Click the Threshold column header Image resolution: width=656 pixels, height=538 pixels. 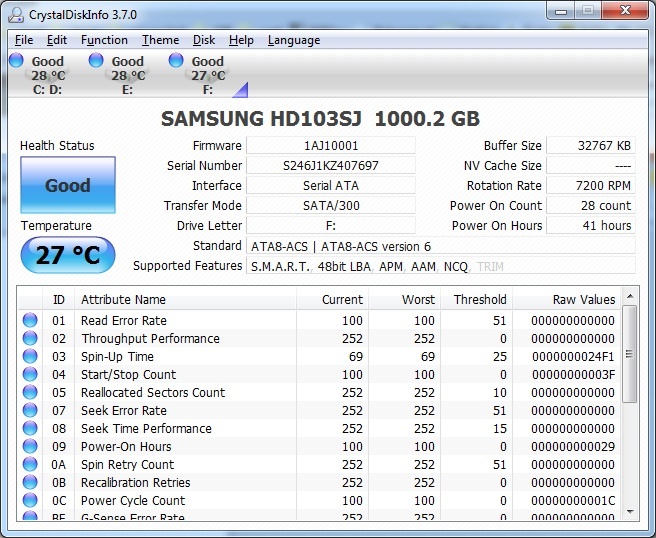pyautogui.click(x=477, y=299)
